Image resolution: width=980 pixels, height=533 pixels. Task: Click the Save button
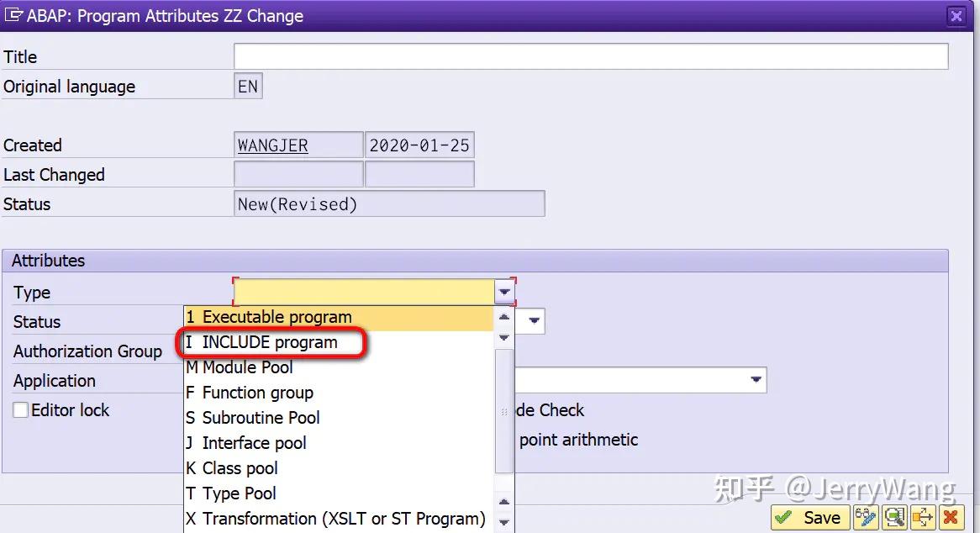[809, 518]
